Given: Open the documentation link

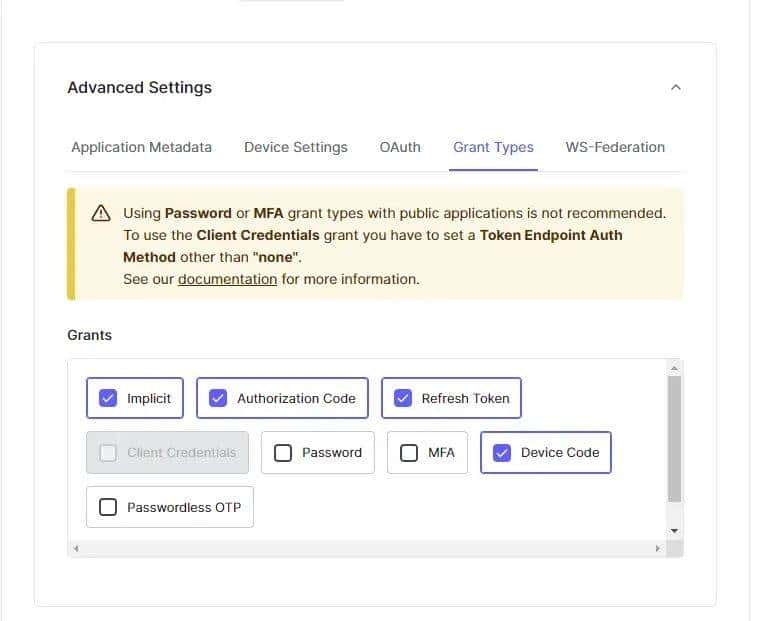Looking at the screenshot, I should (227, 279).
